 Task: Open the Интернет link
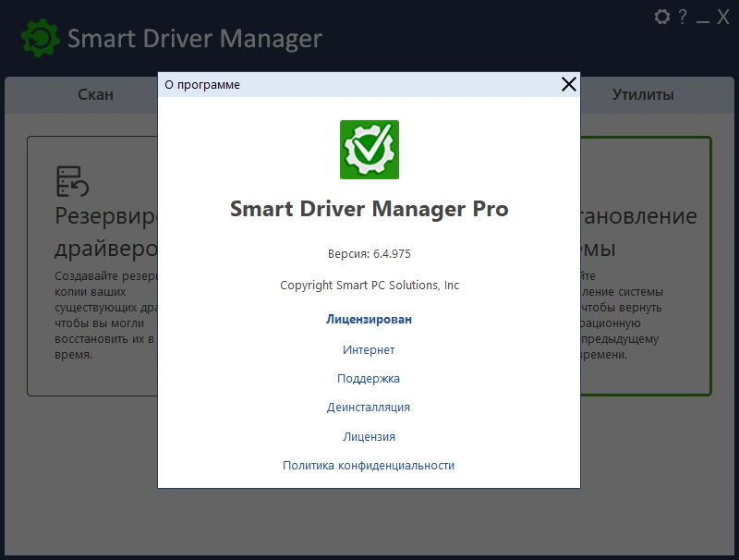[x=369, y=349]
